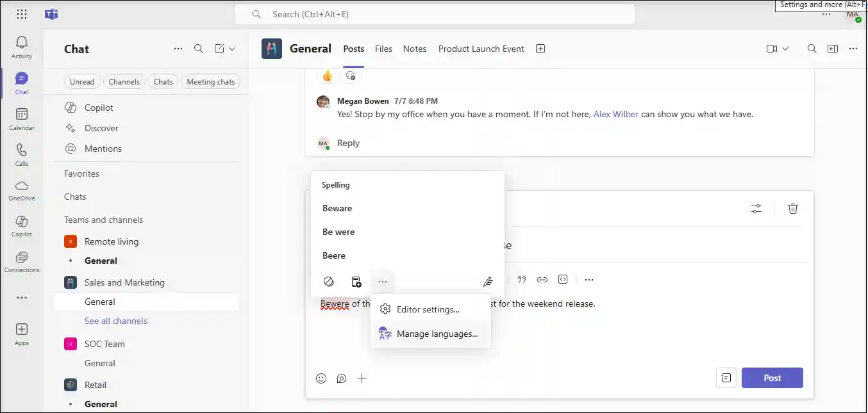Image resolution: width=868 pixels, height=413 pixels.
Task: Open Connections in the app rail
Action: pos(22,262)
